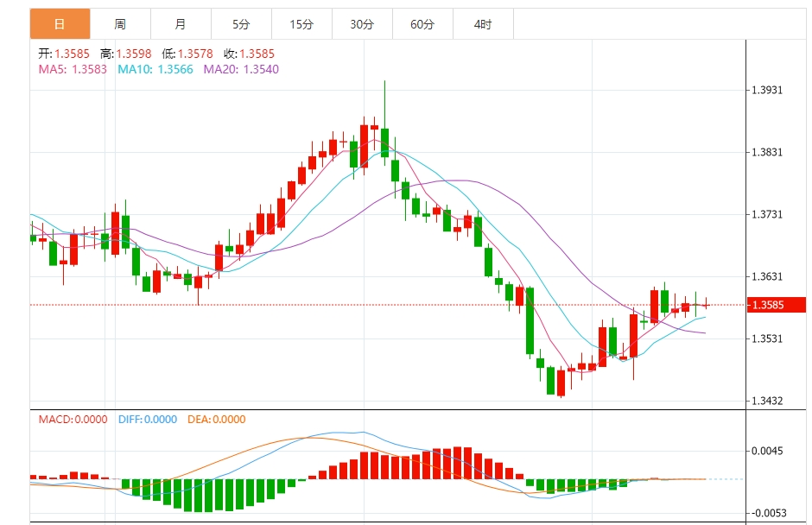The width and height of the screenshot is (812, 525).
Task: Select the 日 daily chart tab
Action: click(60, 24)
